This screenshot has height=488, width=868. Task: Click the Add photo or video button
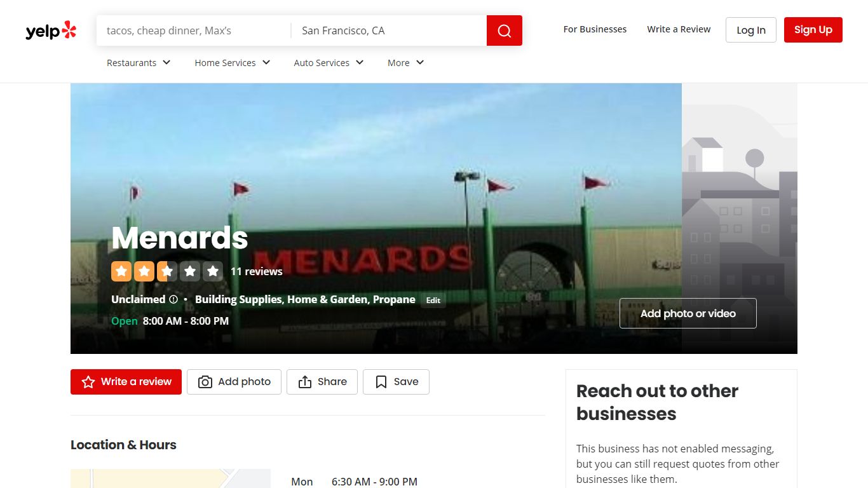click(688, 313)
